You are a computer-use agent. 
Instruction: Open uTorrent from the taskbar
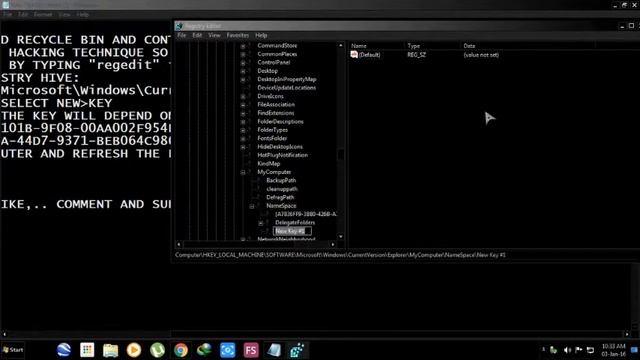pyautogui.click(x=157, y=350)
